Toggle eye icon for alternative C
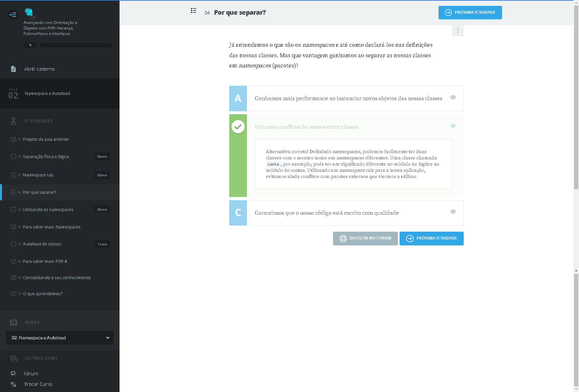 pyautogui.click(x=453, y=212)
